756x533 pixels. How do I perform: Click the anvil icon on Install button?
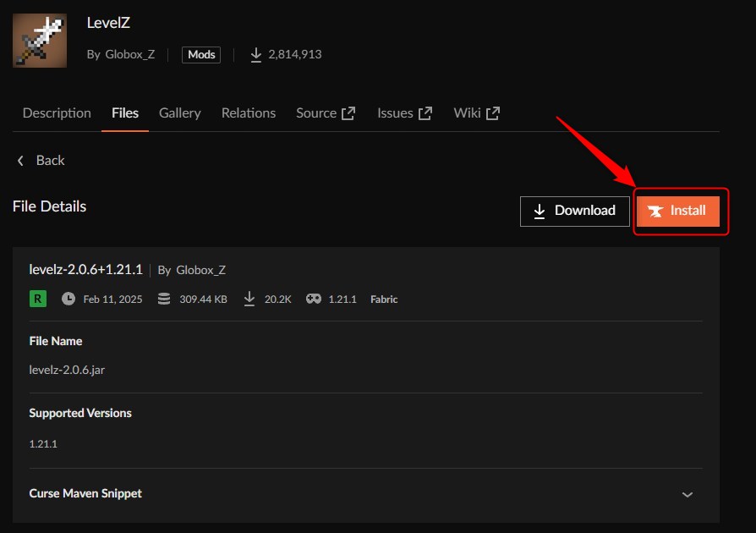click(655, 212)
